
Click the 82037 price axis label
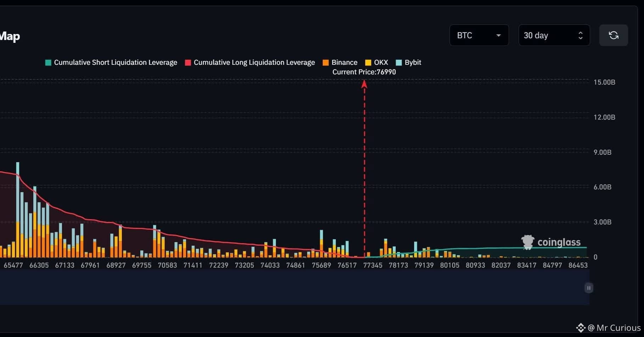pyautogui.click(x=501, y=265)
